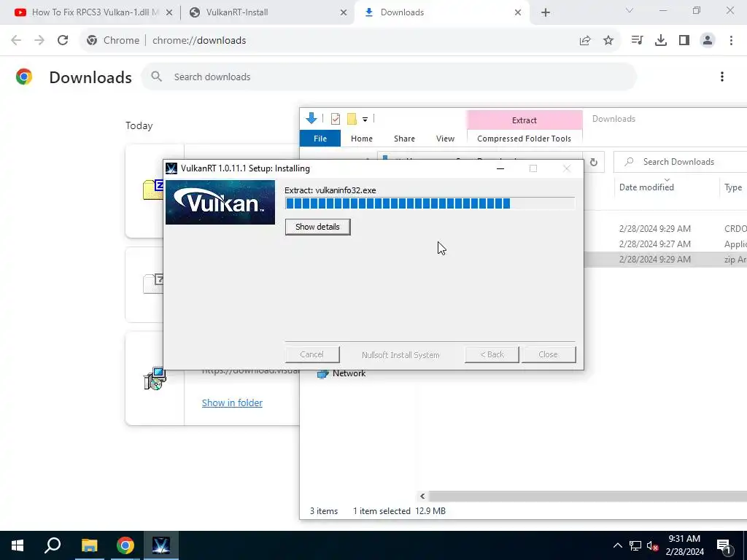Click Explorer new folder quick icon
The width and height of the screenshot is (747, 560).
(352, 119)
